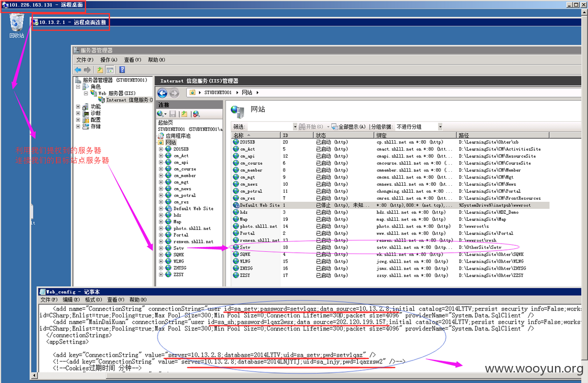Click 全部显示(A) button in filter bar
This screenshot has height=383, width=588.
[x=348, y=127]
